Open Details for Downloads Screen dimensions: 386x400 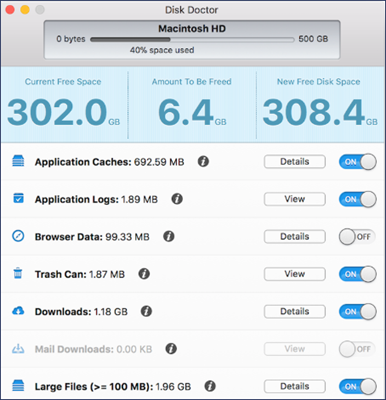pyautogui.click(x=295, y=311)
